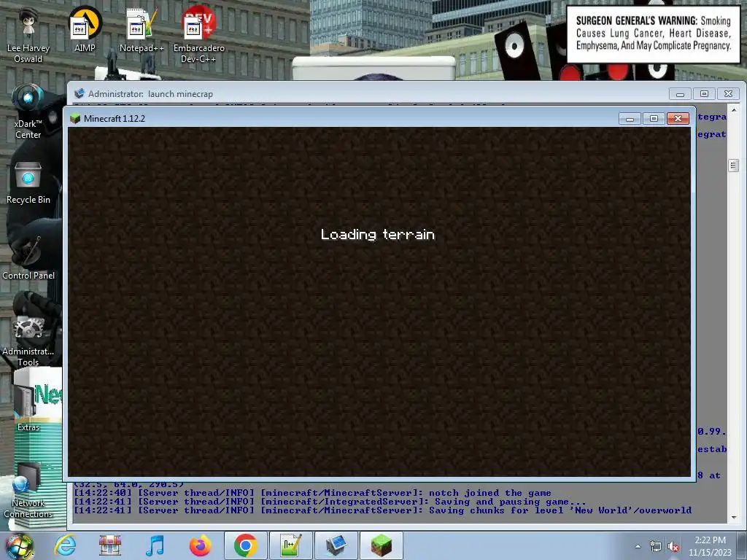747x560 pixels.
Task: Click the 'Saving chunks for level' log line
Action: pyautogui.click(x=382, y=510)
